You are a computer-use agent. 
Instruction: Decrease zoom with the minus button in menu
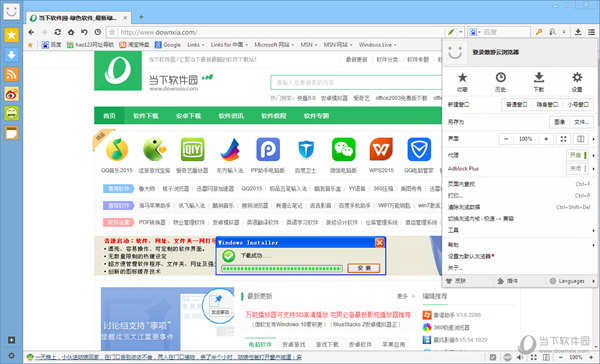click(506, 139)
